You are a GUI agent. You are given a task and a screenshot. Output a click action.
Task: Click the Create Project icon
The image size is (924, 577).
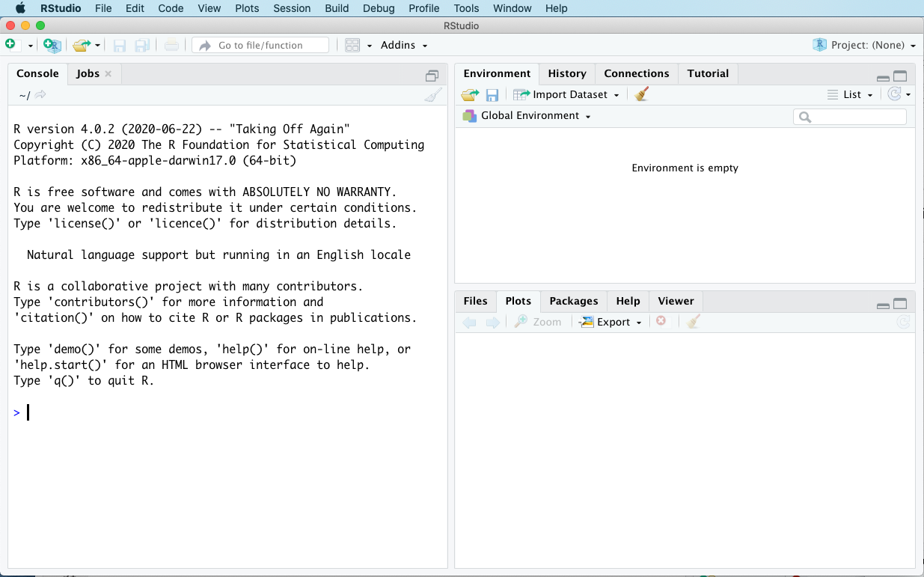coord(52,46)
